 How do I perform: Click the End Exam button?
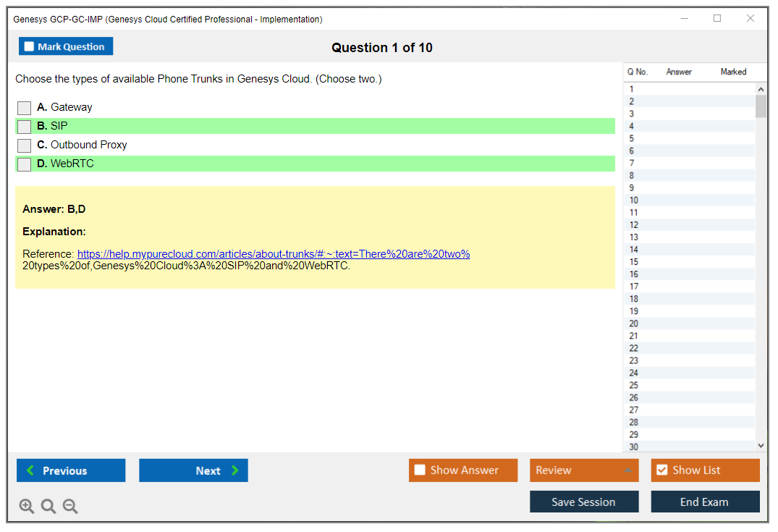click(705, 502)
